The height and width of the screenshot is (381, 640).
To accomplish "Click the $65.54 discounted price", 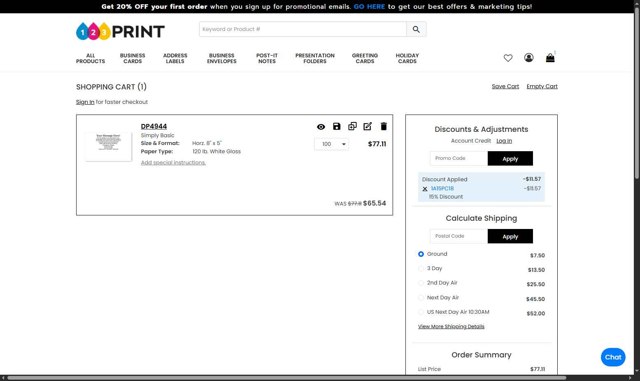I will (374, 203).
